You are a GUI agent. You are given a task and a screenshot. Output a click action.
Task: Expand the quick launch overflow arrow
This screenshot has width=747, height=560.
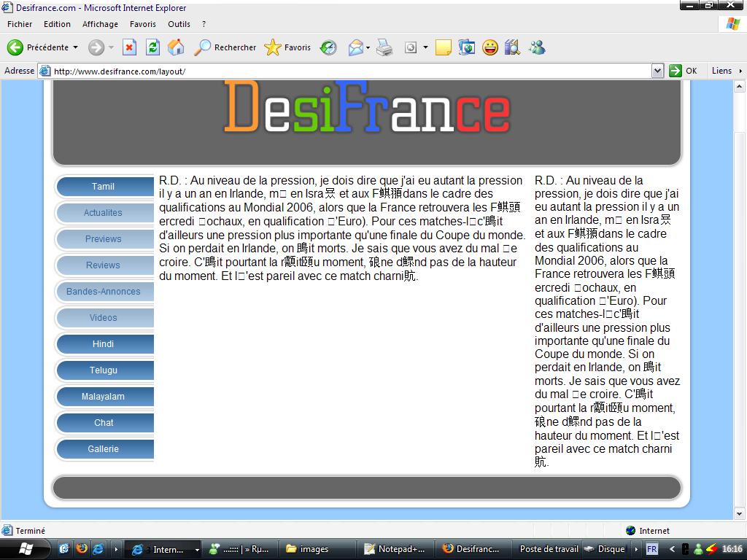point(116,549)
